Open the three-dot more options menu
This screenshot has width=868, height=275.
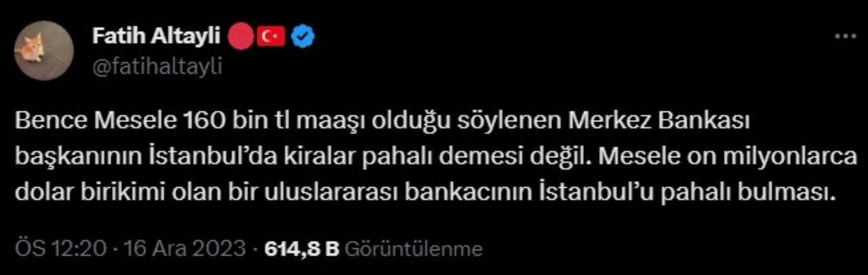coord(844,37)
